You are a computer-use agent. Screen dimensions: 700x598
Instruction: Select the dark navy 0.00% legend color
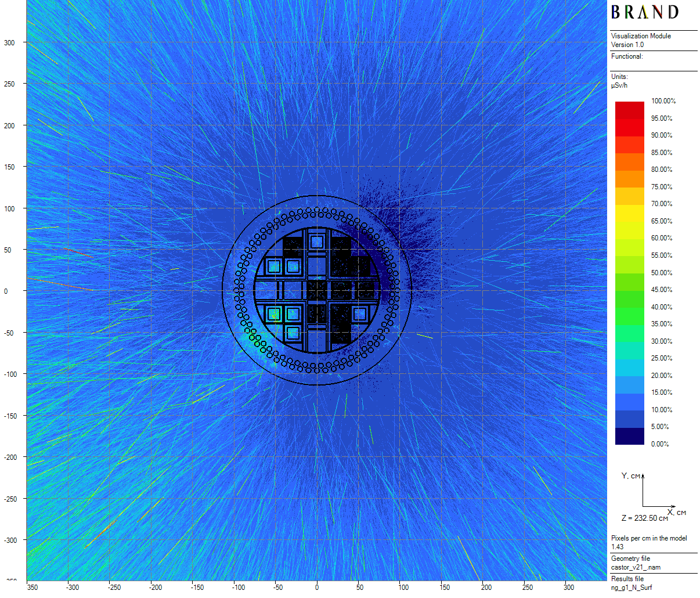click(630, 437)
